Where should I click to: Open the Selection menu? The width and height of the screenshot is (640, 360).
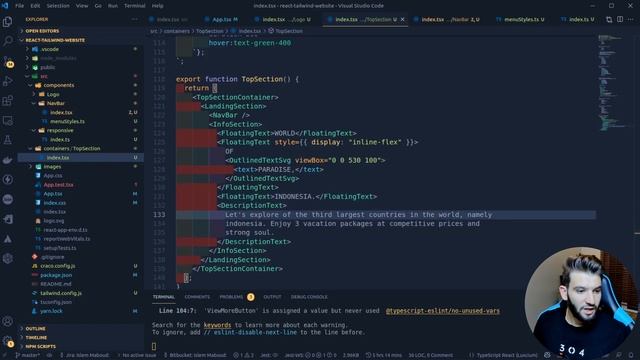point(58,6)
